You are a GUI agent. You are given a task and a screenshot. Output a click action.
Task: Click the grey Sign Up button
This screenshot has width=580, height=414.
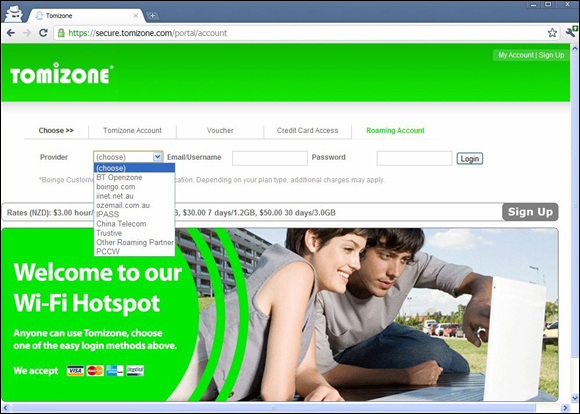(530, 212)
